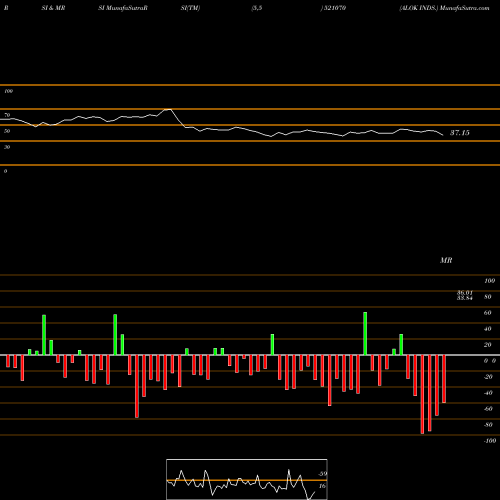Click the MR axis label 20
500x500 pixels.
click(488, 345)
